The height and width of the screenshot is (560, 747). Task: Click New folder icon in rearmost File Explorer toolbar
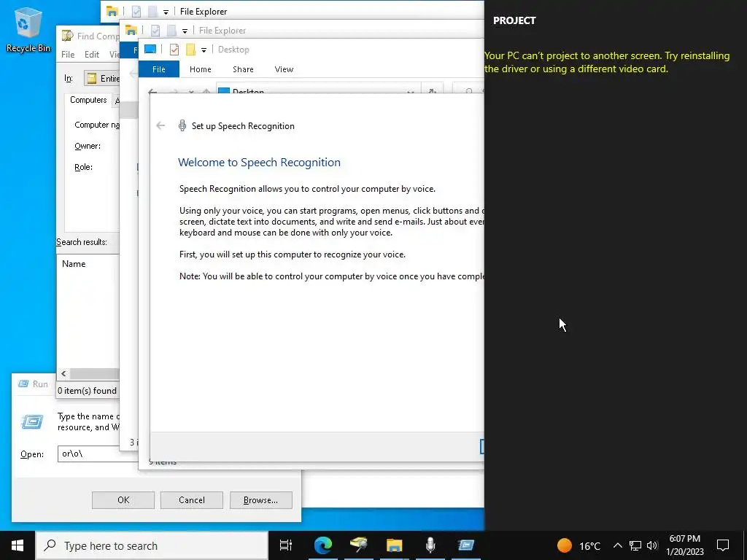(x=152, y=12)
